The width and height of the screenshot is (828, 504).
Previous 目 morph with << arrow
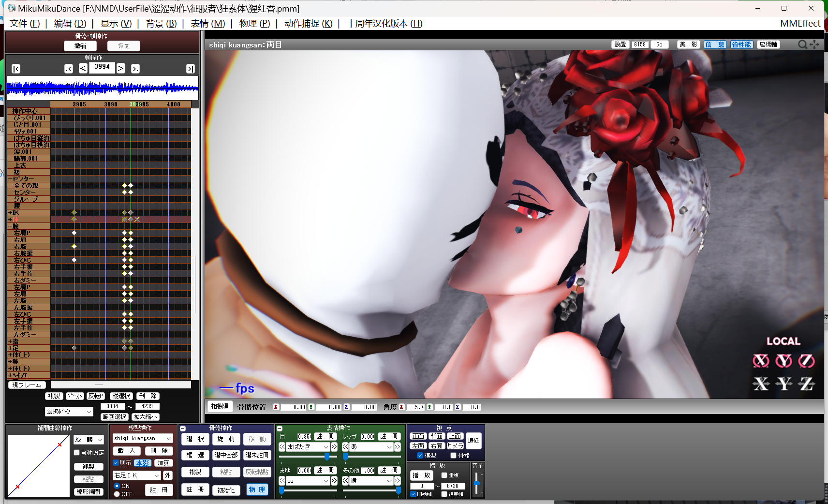click(x=282, y=447)
